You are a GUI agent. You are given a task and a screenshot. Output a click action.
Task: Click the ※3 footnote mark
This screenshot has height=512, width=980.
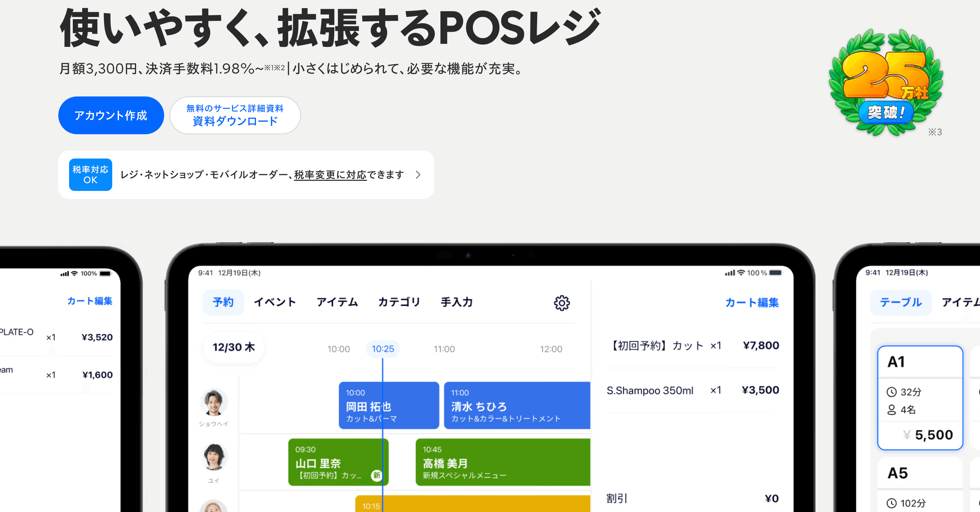(x=935, y=132)
